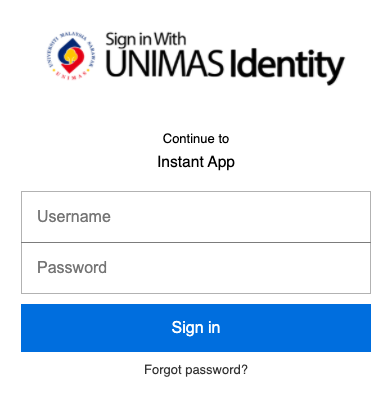Open the 'Forgot password?' link
This screenshot has width=390, height=396.
point(196,370)
